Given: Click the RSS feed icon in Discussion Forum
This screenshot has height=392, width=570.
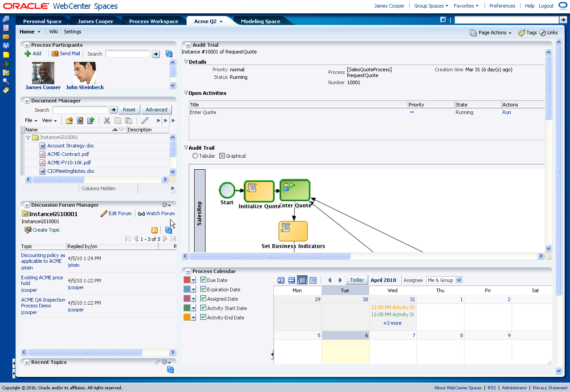Looking at the screenshot, I should point(155,230).
